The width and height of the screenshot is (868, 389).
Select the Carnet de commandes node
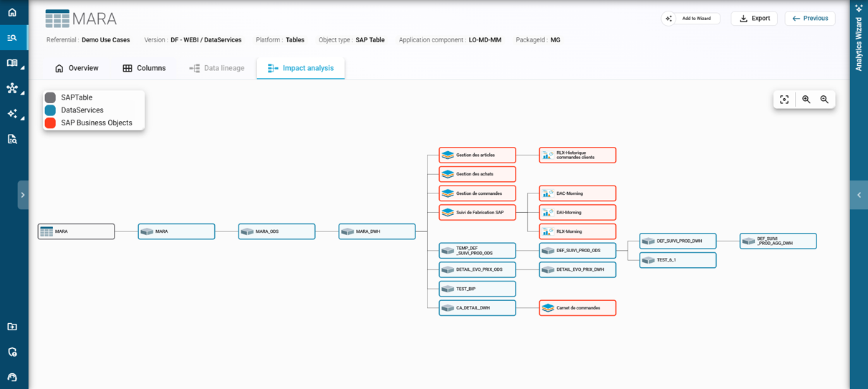tap(577, 308)
